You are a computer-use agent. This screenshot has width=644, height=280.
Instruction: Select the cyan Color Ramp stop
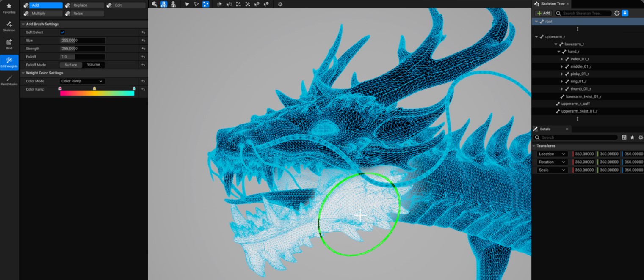[x=134, y=88]
